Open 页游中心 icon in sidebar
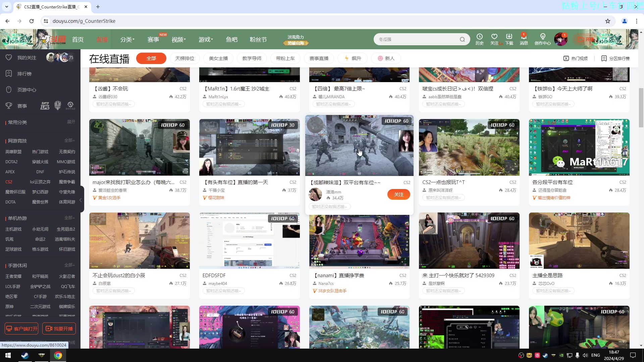Image resolution: width=644 pixels, height=362 pixels. 9,90
